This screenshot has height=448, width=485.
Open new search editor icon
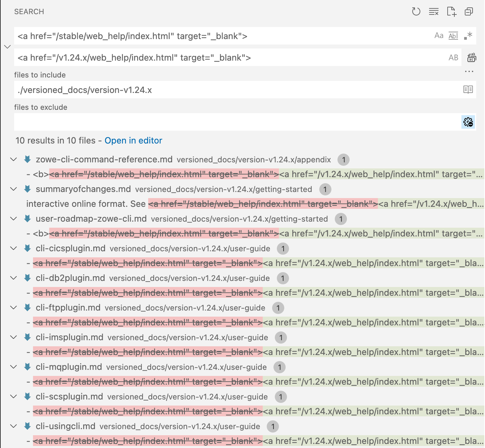451,12
